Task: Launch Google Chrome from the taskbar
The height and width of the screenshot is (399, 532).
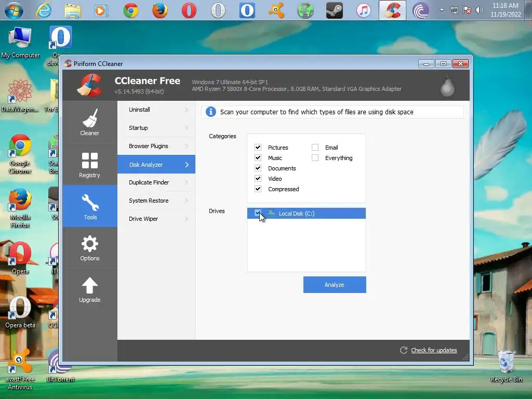Action: [x=130, y=10]
